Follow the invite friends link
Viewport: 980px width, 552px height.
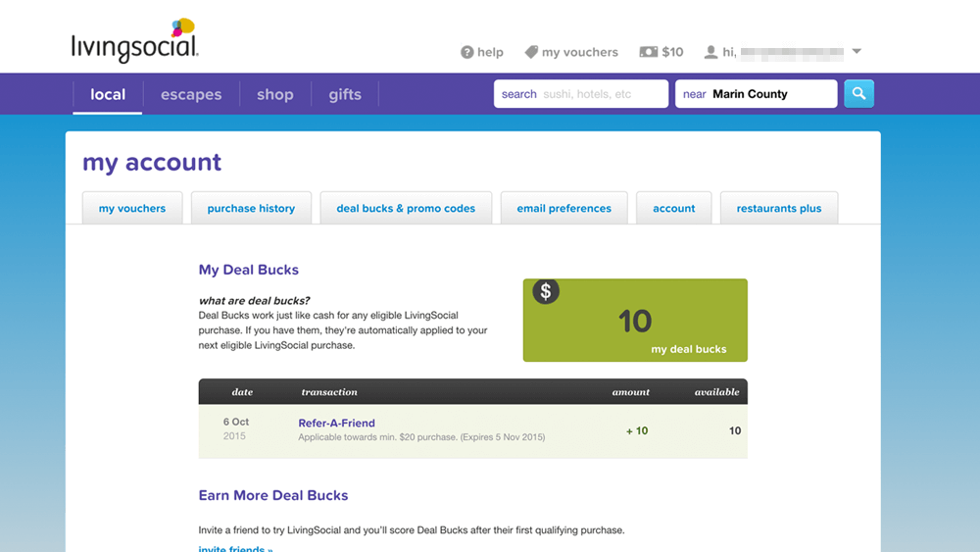click(x=235, y=548)
